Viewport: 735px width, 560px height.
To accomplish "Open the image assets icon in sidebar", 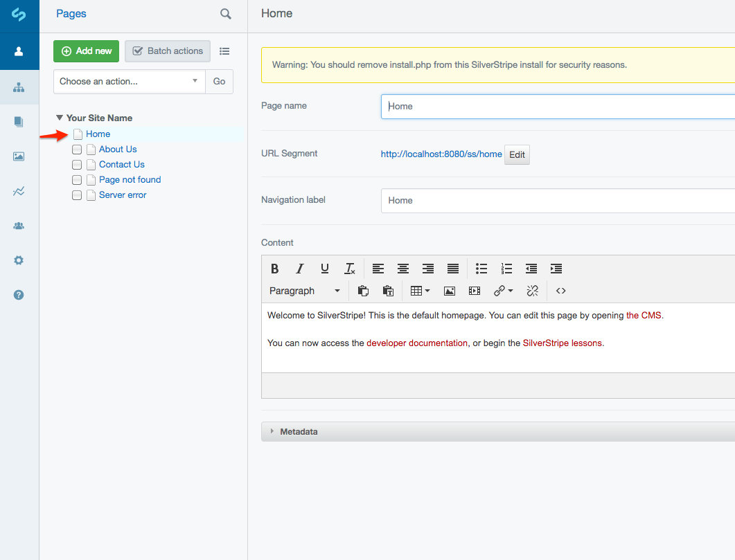I will pyautogui.click(x=19, y=156).
